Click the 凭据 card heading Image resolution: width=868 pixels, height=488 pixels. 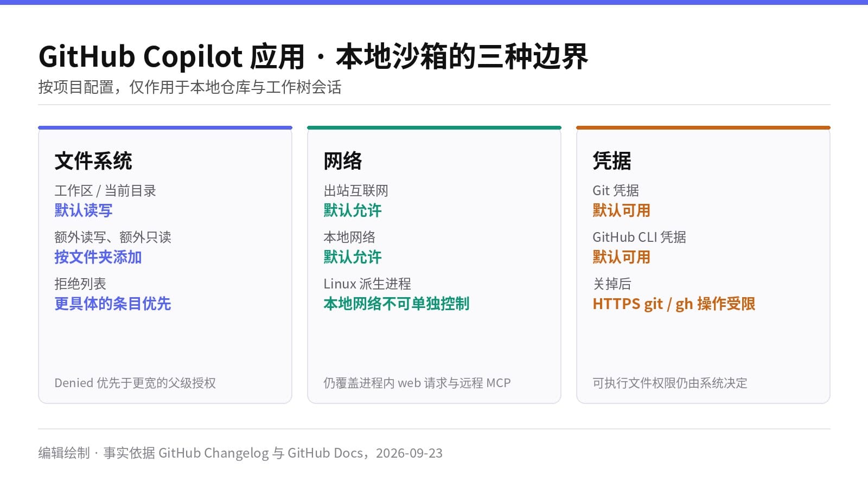pyautogui.click(x=612, y=161)
